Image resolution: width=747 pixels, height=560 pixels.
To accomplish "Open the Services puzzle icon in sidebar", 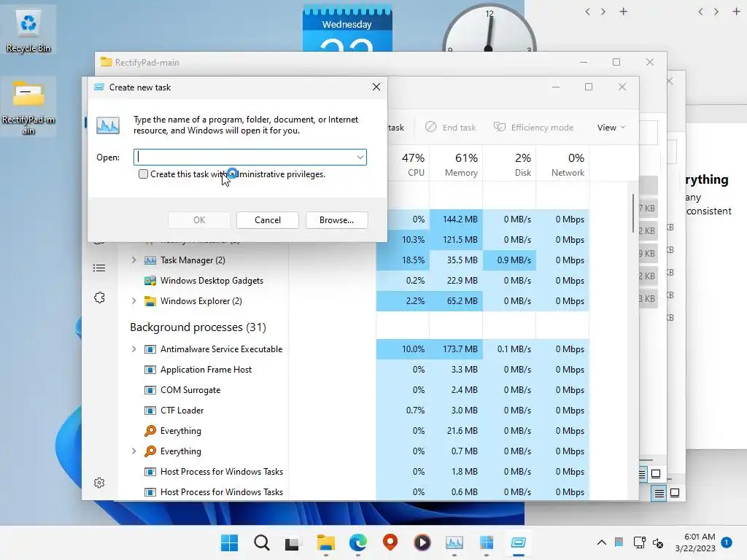I will pyautogui.click(x=99, y=298).
